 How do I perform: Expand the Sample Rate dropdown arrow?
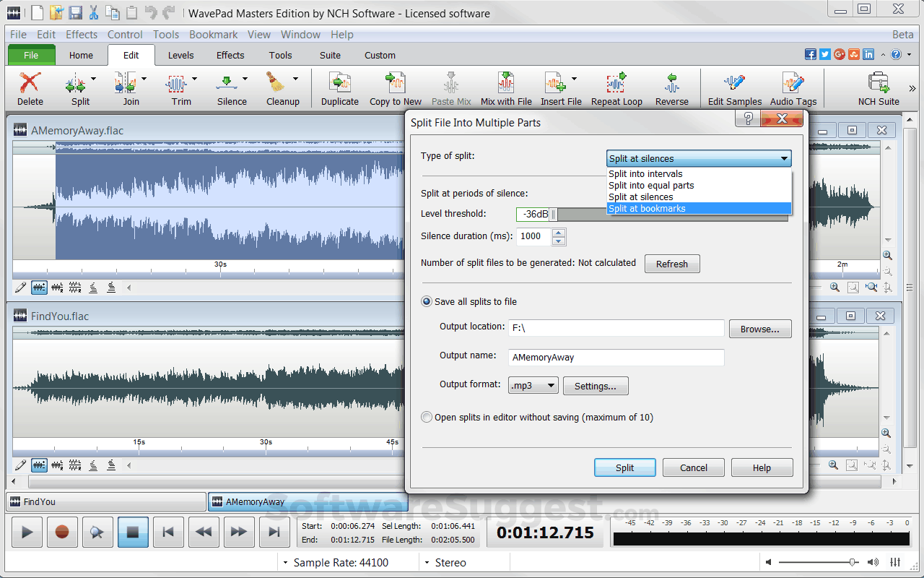click(286, 563)
